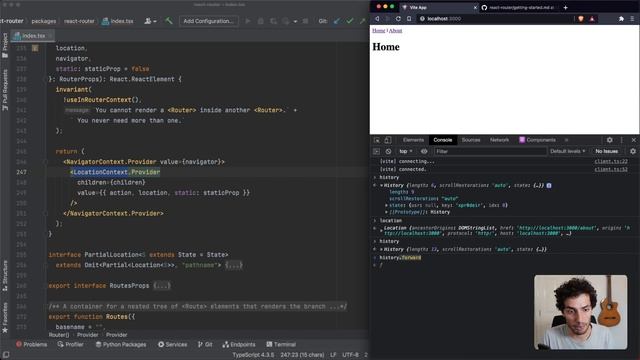Focus the console Filter input
This screenshot has height=360, width=640.
click(x=490, y=151)
